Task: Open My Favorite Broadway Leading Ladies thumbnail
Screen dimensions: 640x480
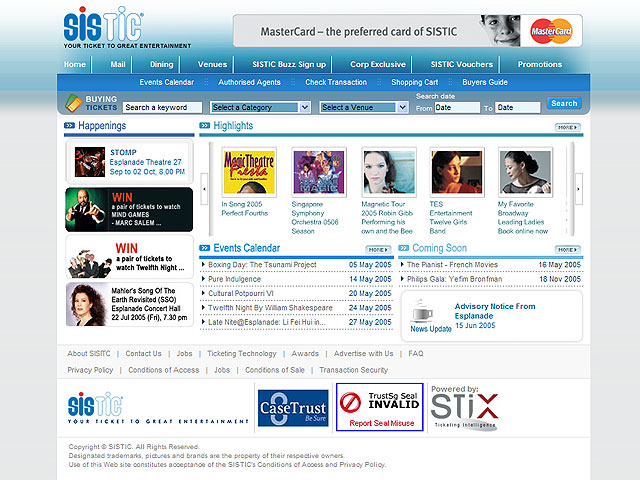Action: 526,172
